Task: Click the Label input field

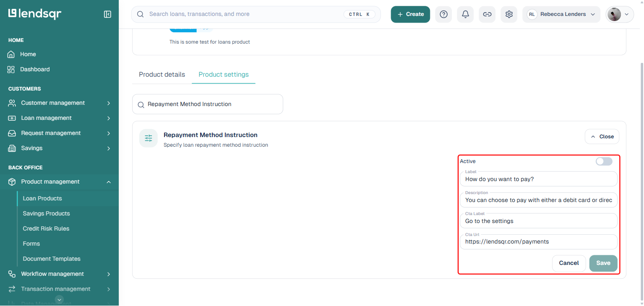Action: point(539,179)
